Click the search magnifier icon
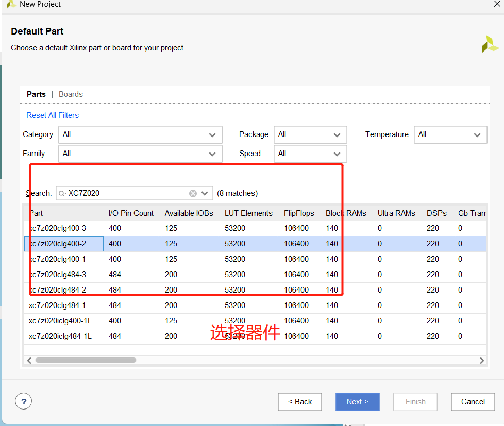This screenshot has height=426, width=504. pyautogui.click(x=62, y=193)
